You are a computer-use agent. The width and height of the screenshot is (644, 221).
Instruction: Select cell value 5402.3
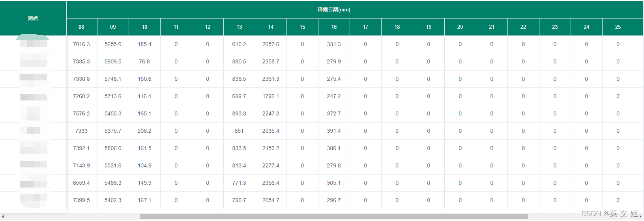tap(113, 200)
